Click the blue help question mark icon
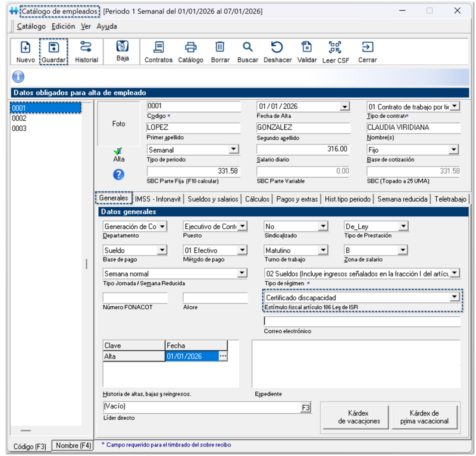 click(x=118, y=174)
